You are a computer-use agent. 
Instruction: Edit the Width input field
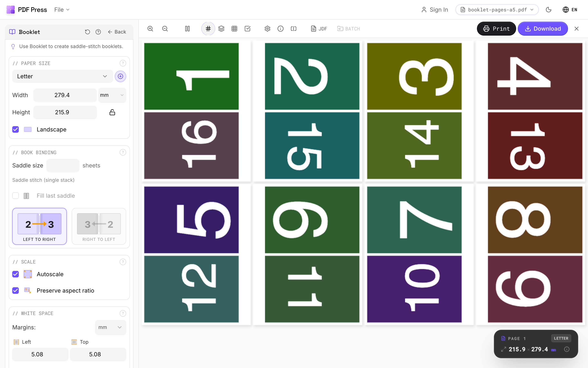[x=65, y=95]
